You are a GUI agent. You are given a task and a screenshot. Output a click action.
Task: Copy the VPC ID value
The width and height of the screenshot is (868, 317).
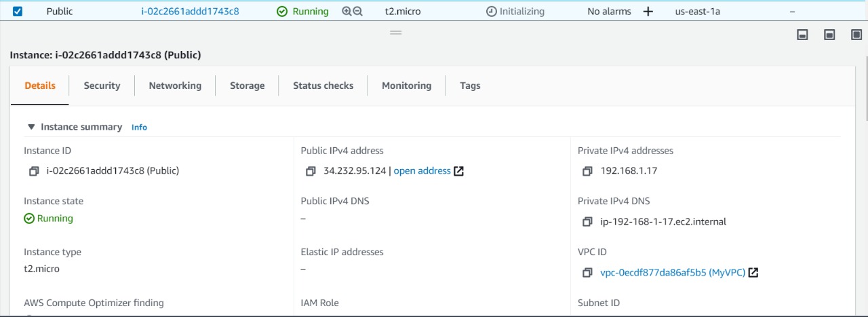(588, 273)
